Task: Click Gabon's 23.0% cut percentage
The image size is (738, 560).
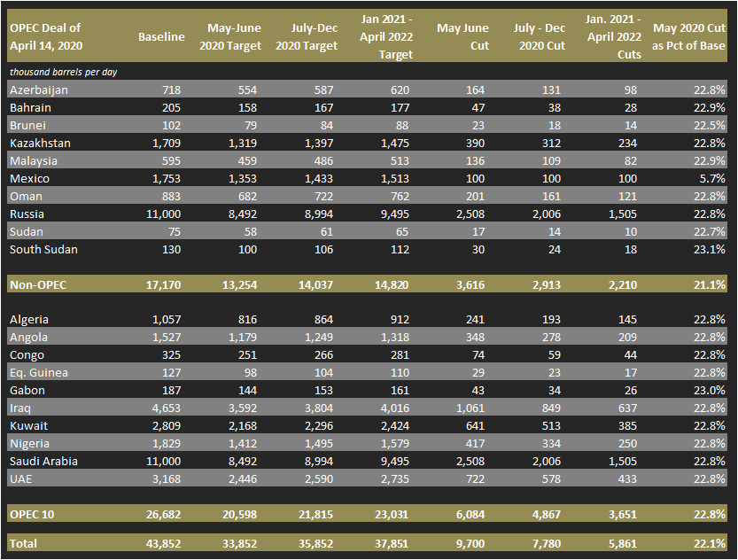Action: (710, 391)
